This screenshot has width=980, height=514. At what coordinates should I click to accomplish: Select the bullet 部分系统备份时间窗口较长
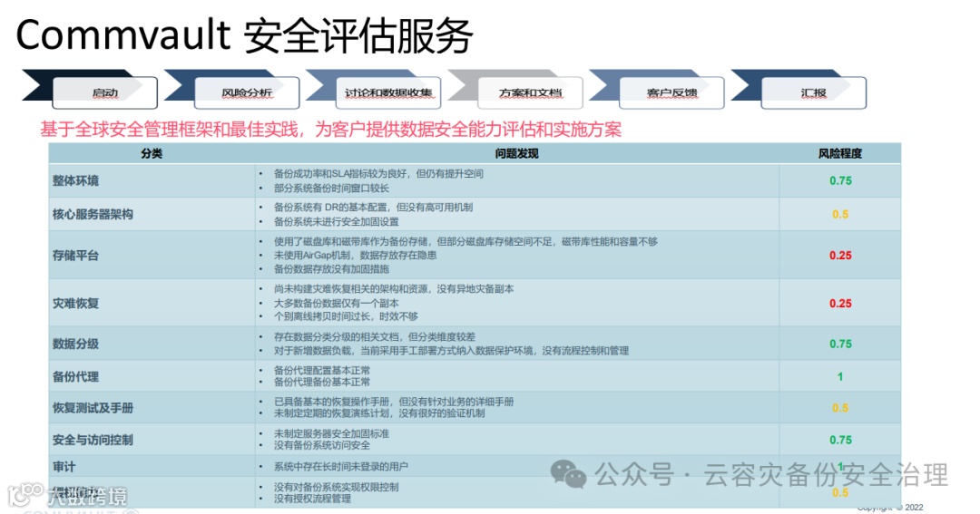[x=331, y=188]
